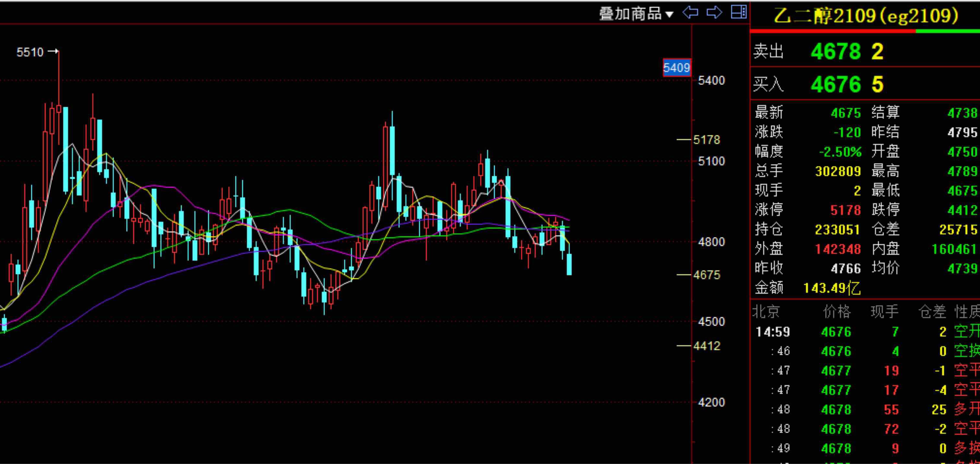Click the 4200 price axis label
The height and width of the screenshot is (464, 980).
(x=711, y=402)
